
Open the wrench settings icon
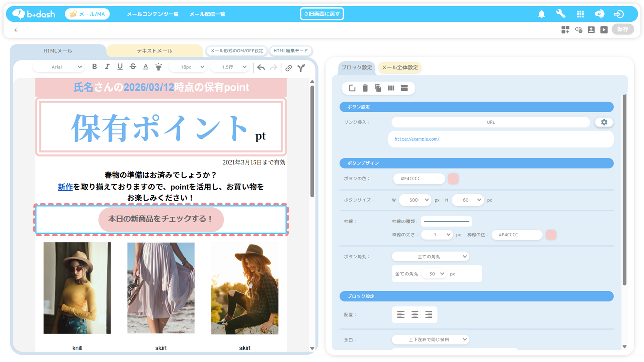(x=560, y=14)
